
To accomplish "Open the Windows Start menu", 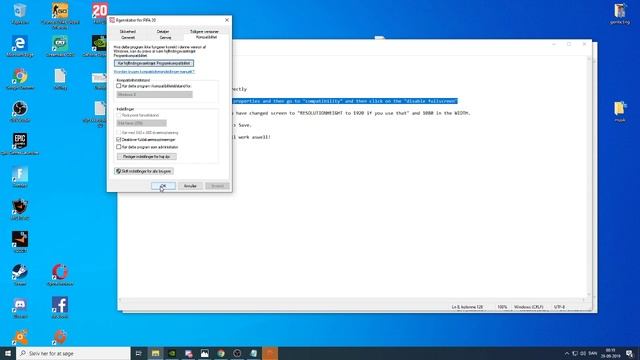I will [8, 353].
